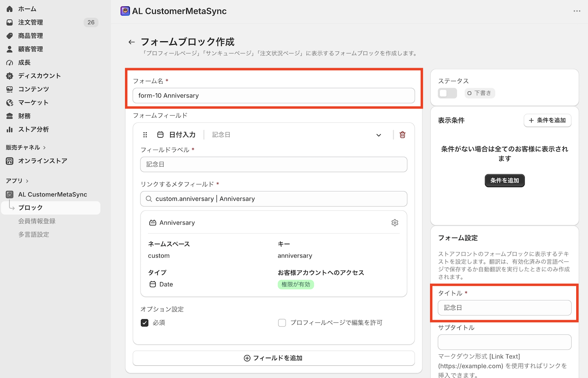
Task: Click the ディスカウント badge icon
Action: (9, 76)
